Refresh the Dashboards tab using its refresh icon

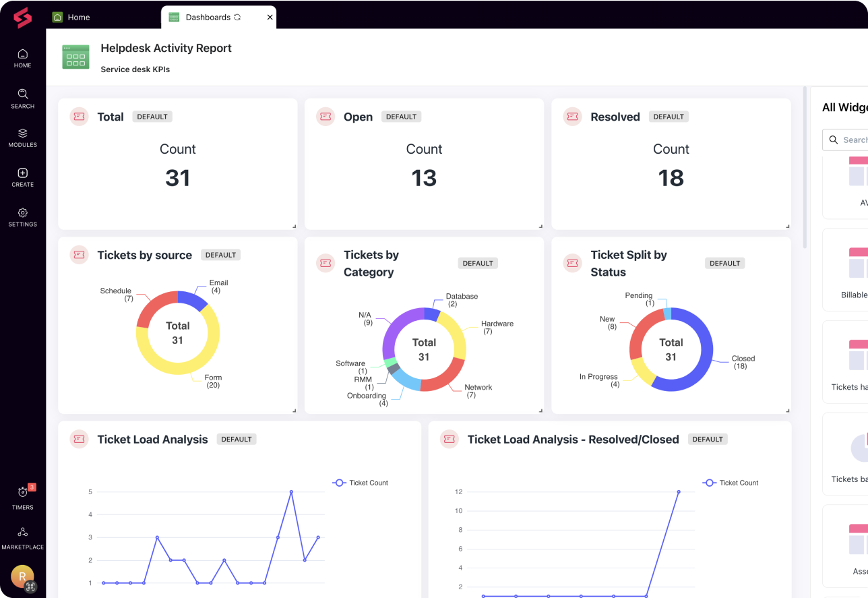tap(236, 17)
